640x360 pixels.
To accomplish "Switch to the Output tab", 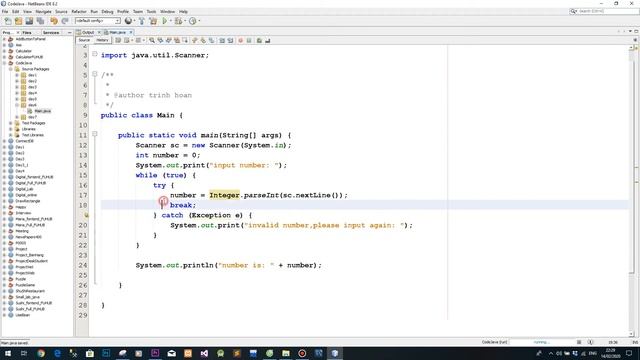I will coord(88,32).
